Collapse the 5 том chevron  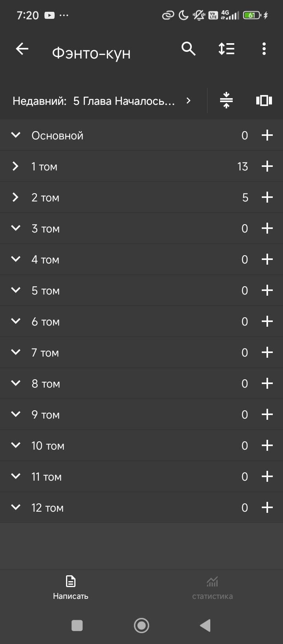(16, 290)
